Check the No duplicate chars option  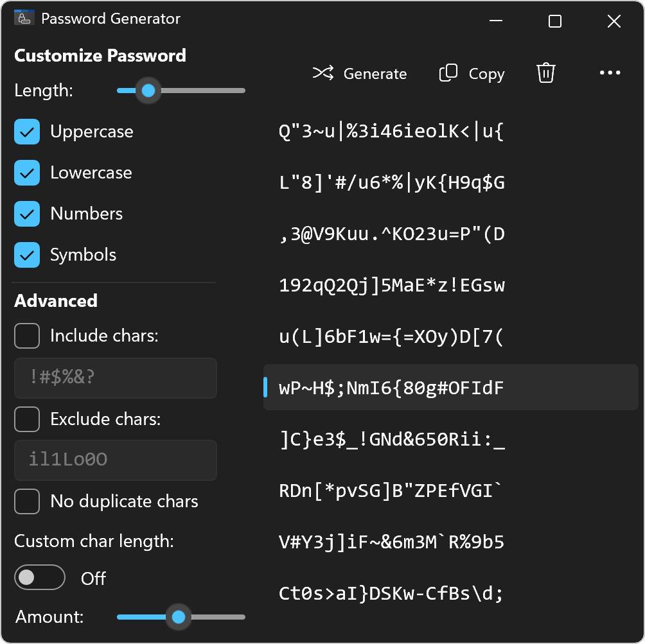point(27,501)
